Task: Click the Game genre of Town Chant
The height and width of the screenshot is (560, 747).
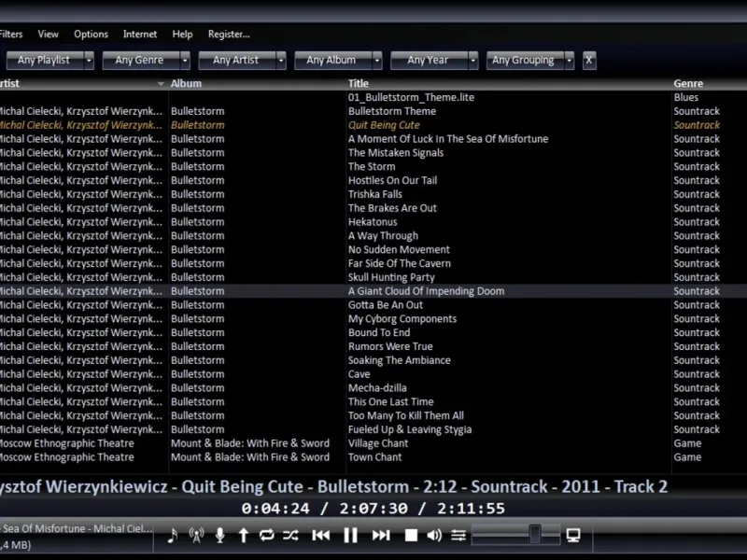Action: pos(687,457)
